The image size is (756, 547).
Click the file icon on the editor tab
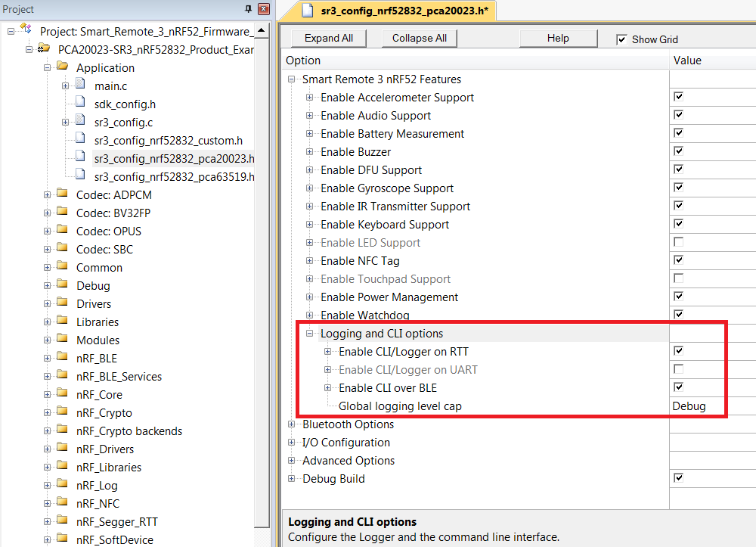pos(308,11)
